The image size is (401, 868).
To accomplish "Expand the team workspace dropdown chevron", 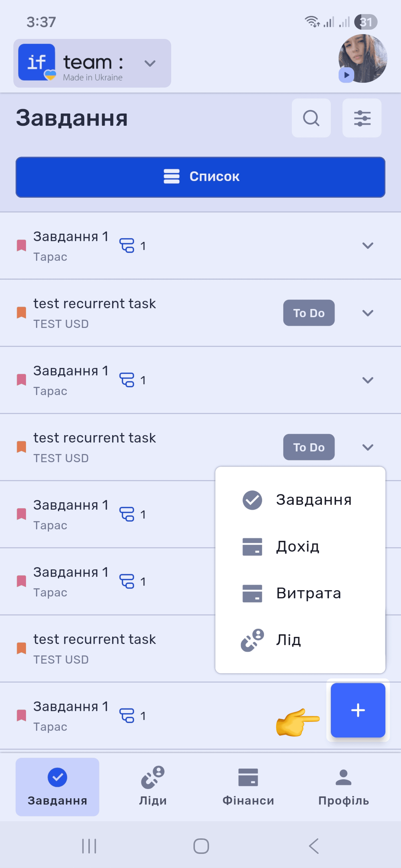I will click(x=150, y=63).
